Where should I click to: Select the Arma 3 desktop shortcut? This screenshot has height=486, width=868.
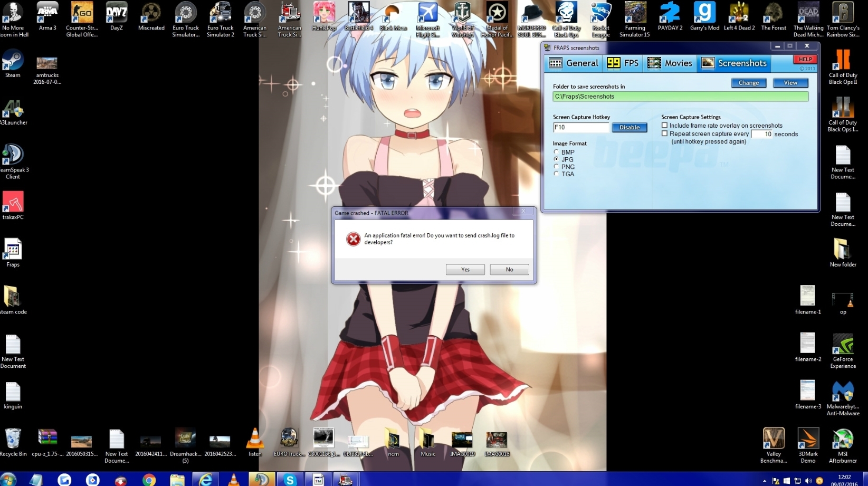coord(47,17)
